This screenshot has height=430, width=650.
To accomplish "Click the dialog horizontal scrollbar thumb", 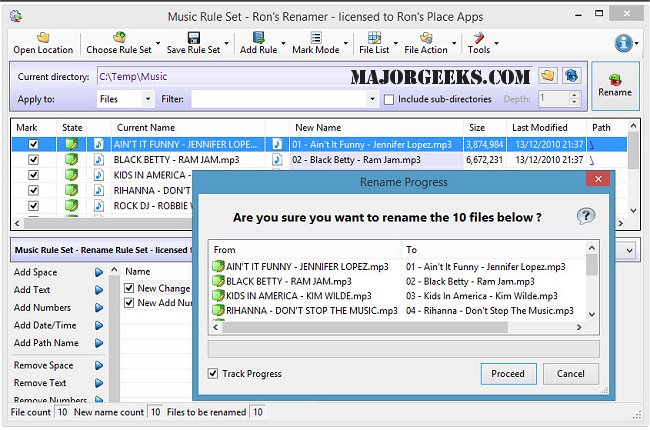I will (365, 327).
